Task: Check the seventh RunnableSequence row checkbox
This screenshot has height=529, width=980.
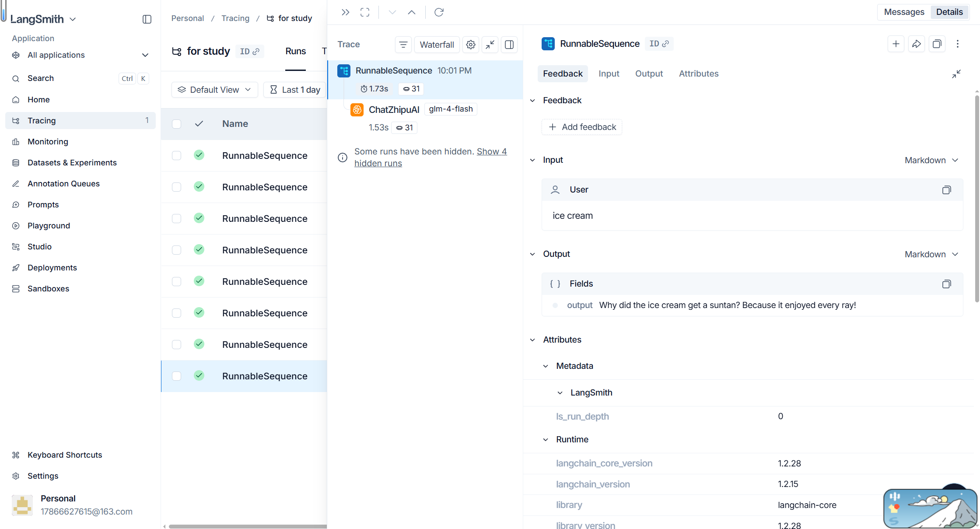Action: (x=177, y=345)
